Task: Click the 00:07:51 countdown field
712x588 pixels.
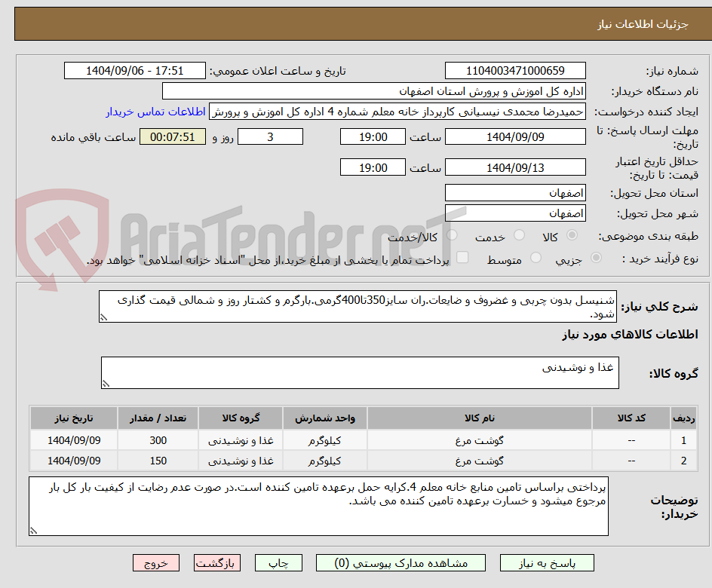Action: (x=173, y=136)
